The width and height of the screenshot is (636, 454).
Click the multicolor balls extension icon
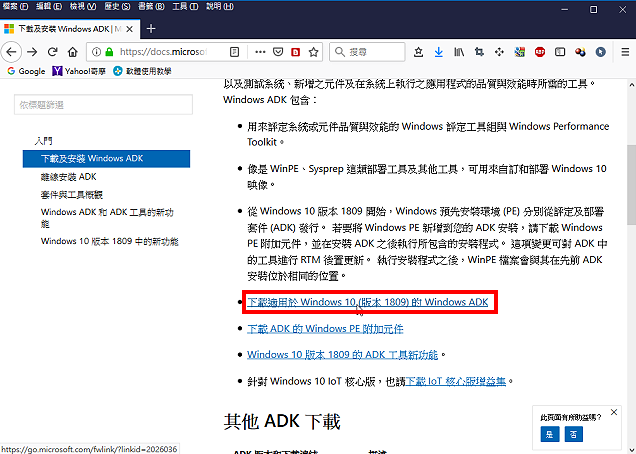(580, 52)
